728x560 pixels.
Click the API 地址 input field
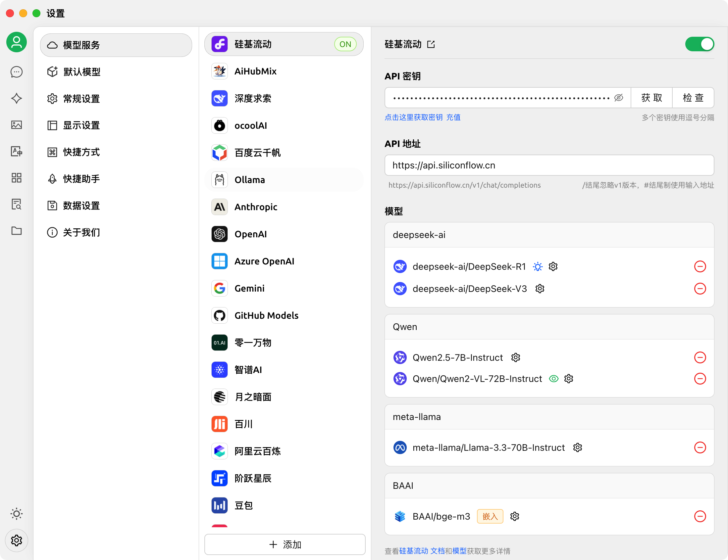(x=549, y=165)
